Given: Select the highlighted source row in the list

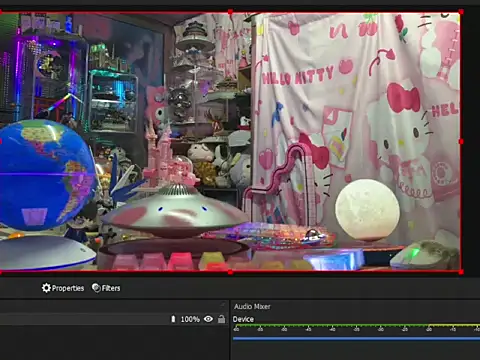Looking at the screenshot, I should [114, 319].
